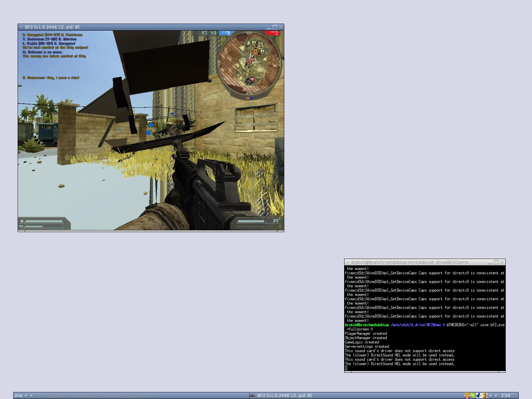The image size is (532, 399).
Task: Click the blue system tray icon
Action: pos(479,395)
